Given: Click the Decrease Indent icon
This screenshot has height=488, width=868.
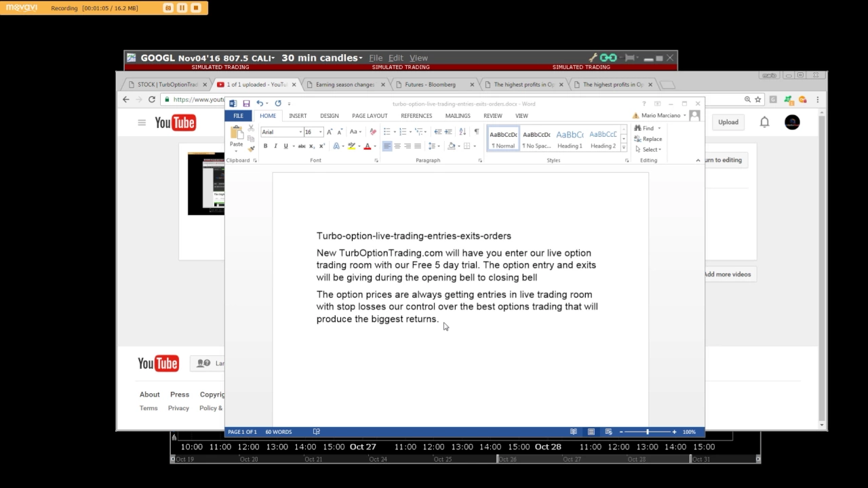Looking at the screenshot, I should pyautogui.click(x=438, y=131).
